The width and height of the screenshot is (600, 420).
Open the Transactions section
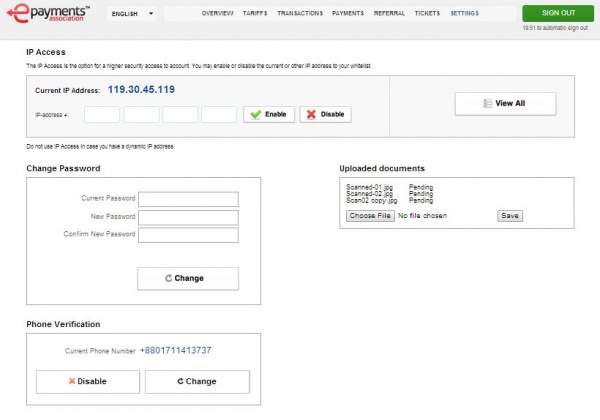301,15
